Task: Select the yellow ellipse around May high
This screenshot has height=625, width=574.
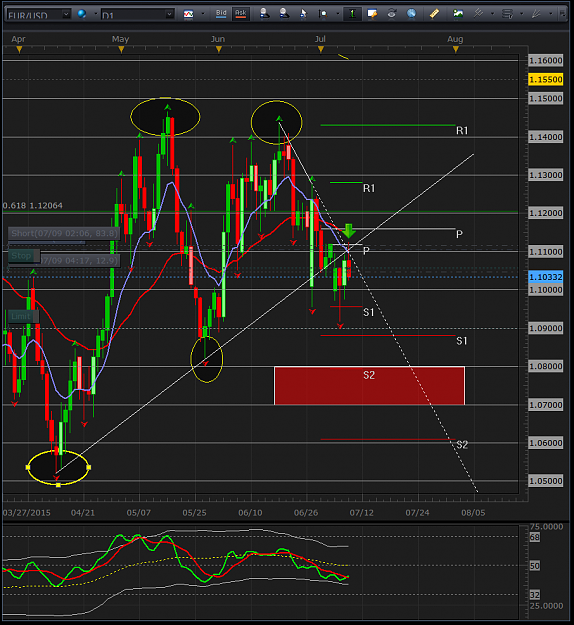Action: tap(165, 117)
